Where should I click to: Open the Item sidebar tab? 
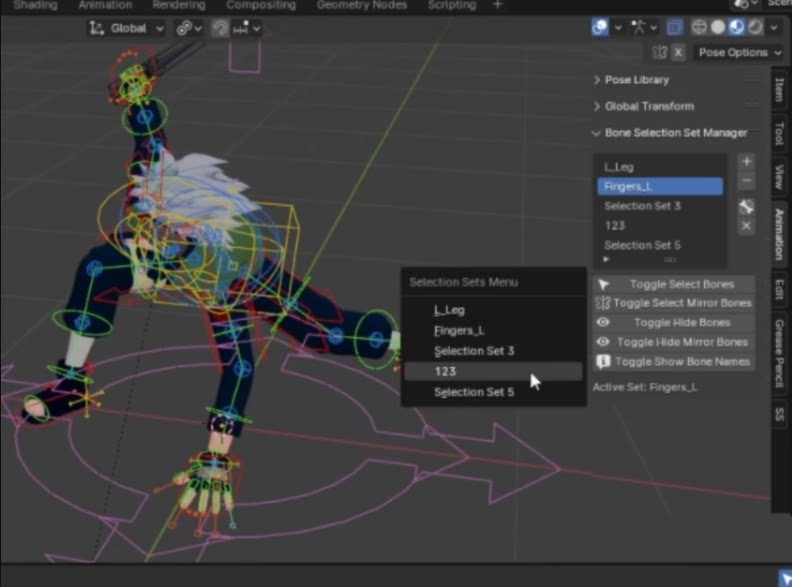coord(780,89)
